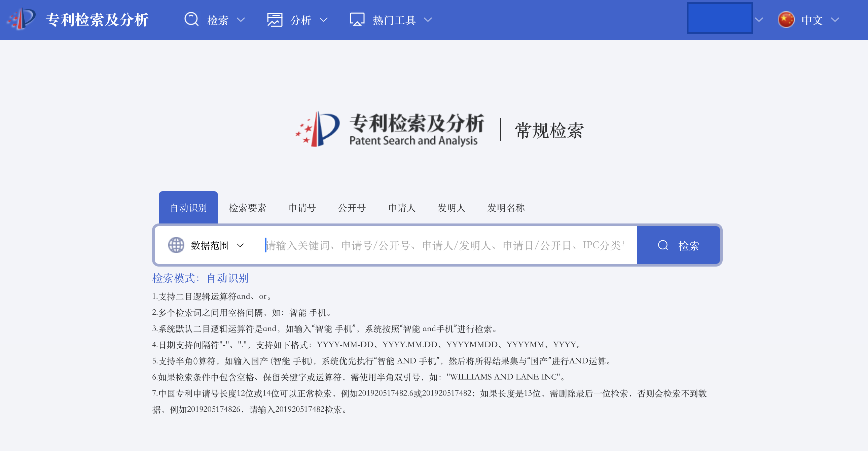The width and height of the screenshot is (868, 451).
Task: Click the 检索模式：自动识别 heading text
Action: pos(200,278)
